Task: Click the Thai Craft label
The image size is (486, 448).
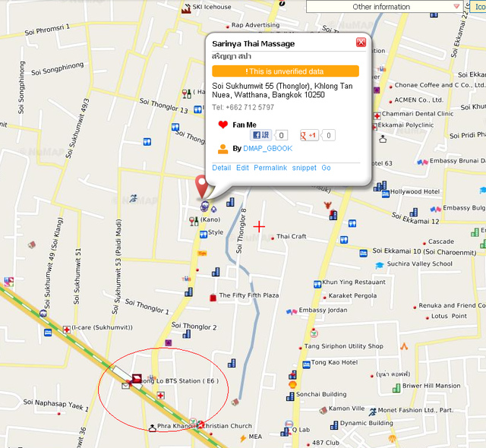Action: pyautogui.click(x=291, y=236)
